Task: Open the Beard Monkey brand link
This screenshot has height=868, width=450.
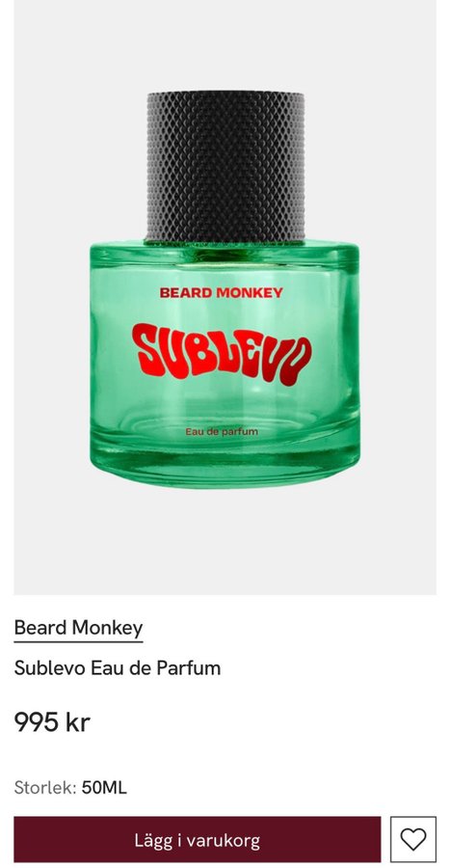Action: [78, 628]
